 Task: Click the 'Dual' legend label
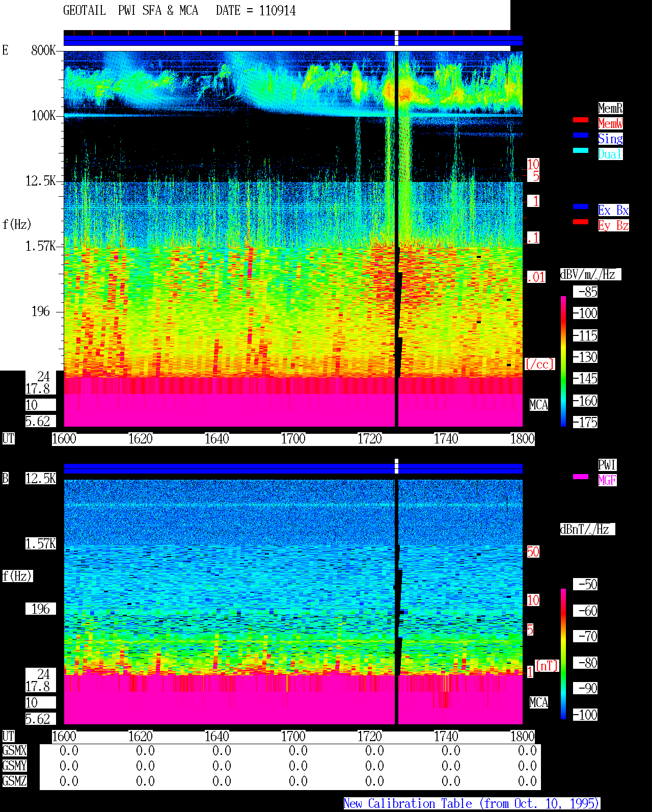tap(610, 154)
